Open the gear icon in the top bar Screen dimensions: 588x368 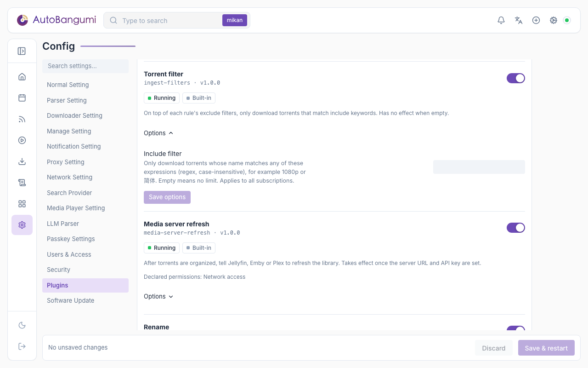click(554, 20)
